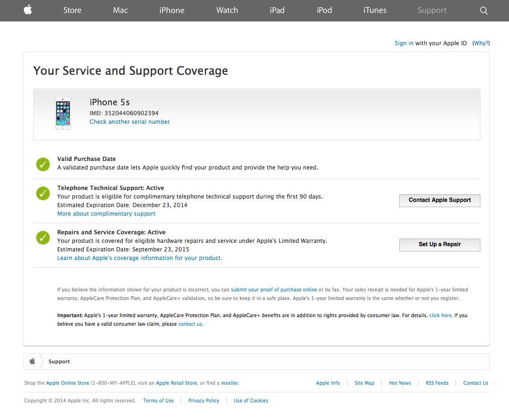Open the Watch menu

227,10
